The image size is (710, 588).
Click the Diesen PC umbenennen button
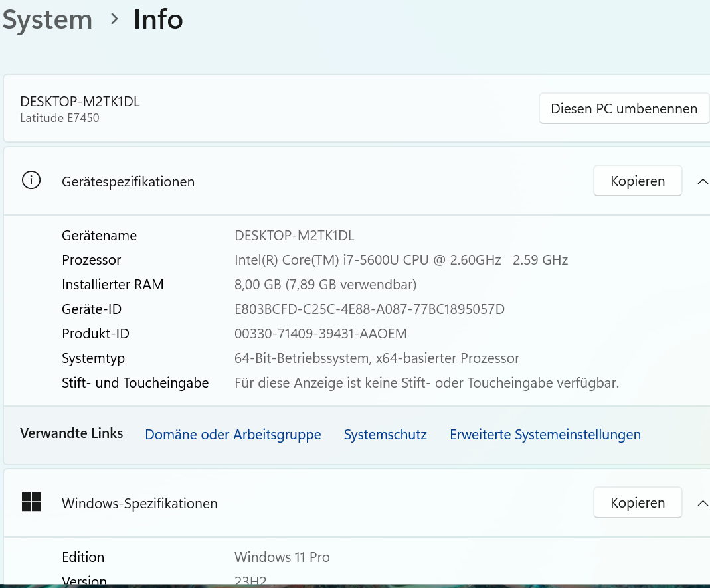(624, 109)
